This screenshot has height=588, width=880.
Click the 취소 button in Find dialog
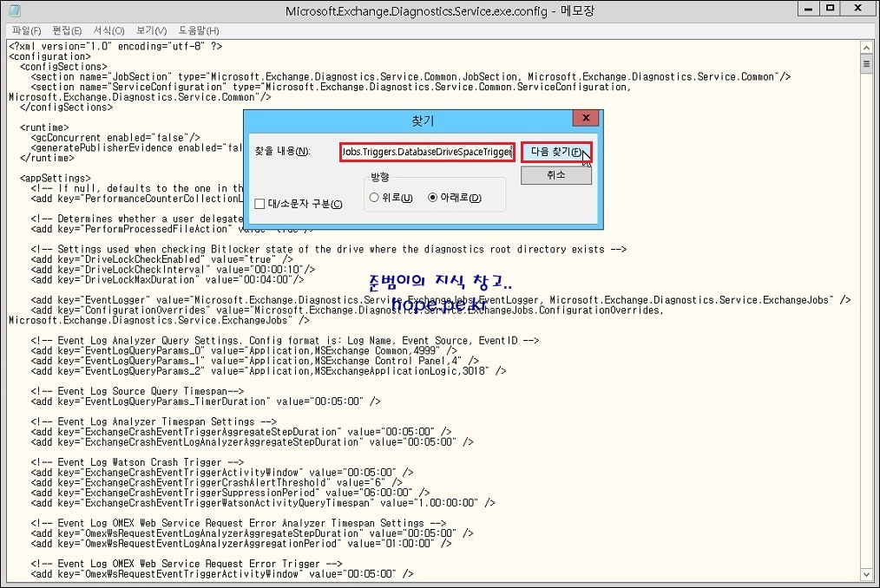pos(555,175)
